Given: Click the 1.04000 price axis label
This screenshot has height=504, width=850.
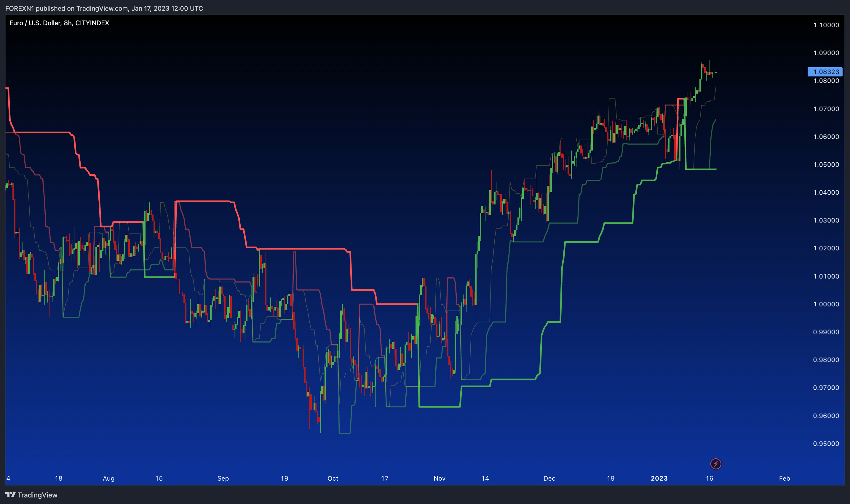Looking at the screenshot, I should pyautogui.click(x=826, y=192).
